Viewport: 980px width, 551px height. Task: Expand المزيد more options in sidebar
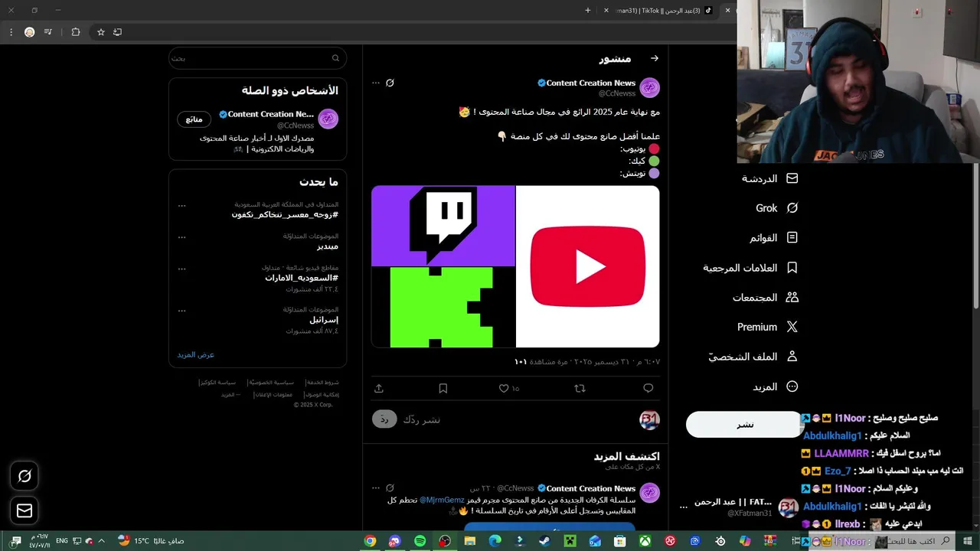pos(775,387)
